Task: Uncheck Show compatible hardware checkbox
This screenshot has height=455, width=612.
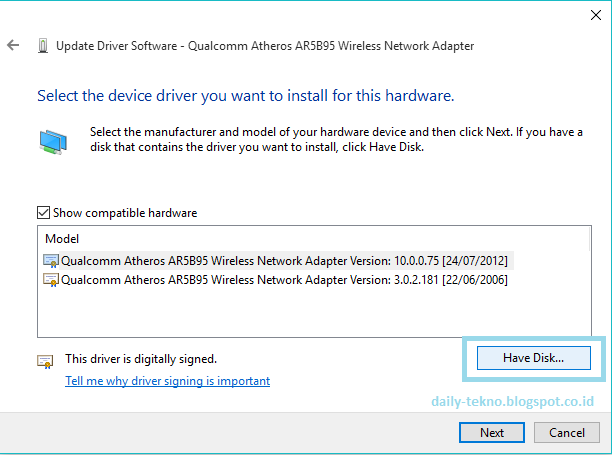Action: (x=43, y=213)
